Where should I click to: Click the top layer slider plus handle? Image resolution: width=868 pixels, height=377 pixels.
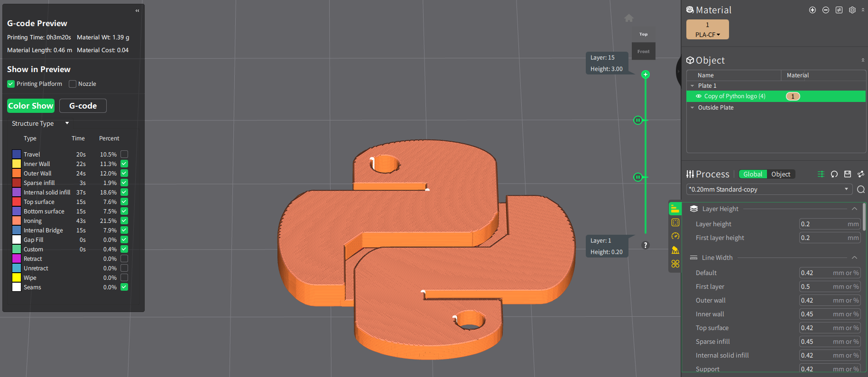pyautogui.click(x=646, y=74)
